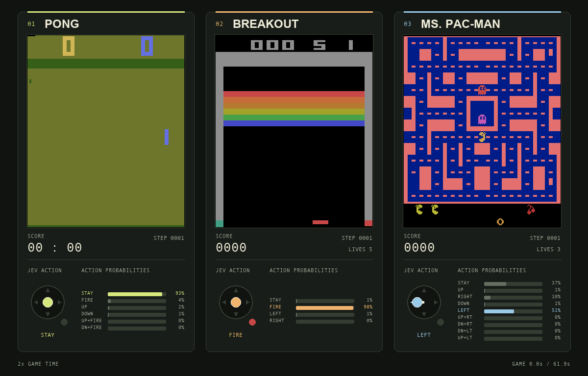
Task: Click the Pong joystick up arrow
Action: [48, 290]
